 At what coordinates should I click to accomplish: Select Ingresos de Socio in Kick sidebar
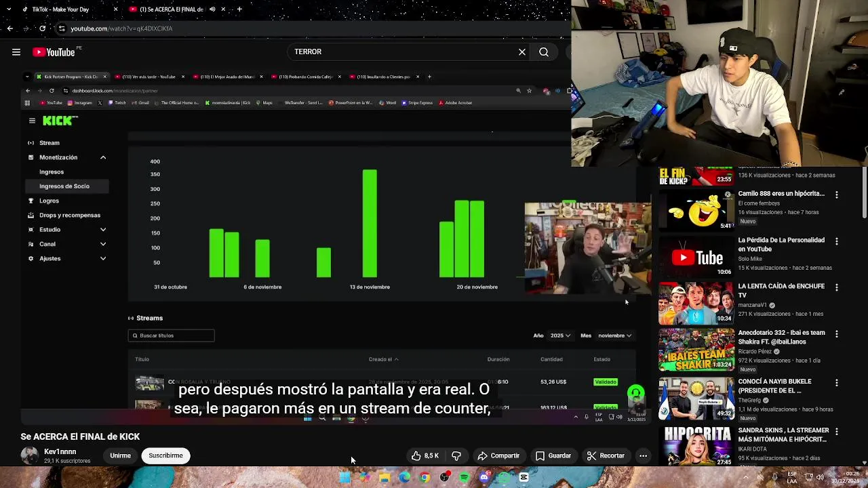point(66,186)
